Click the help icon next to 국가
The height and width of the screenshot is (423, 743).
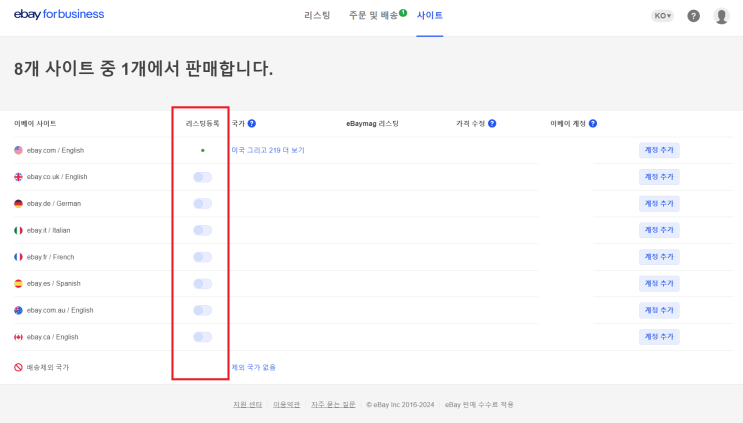pyautogui.click(x=252, y=123)
